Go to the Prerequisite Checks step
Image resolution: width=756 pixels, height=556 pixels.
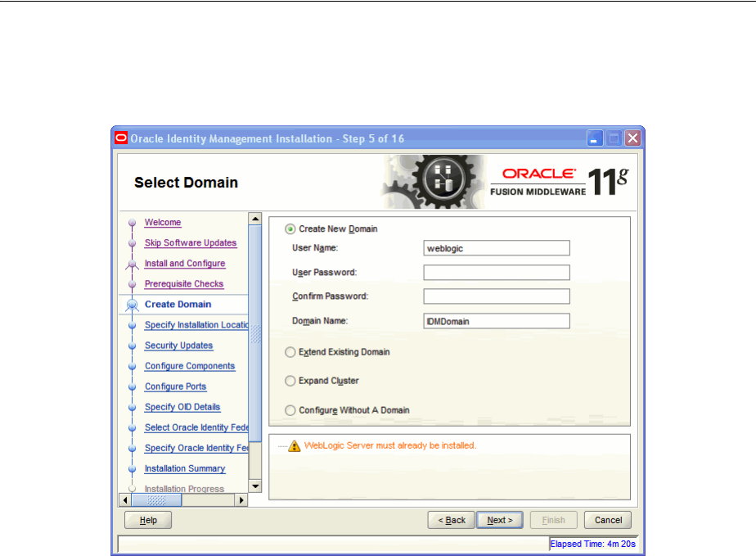(x=184, y=284)
